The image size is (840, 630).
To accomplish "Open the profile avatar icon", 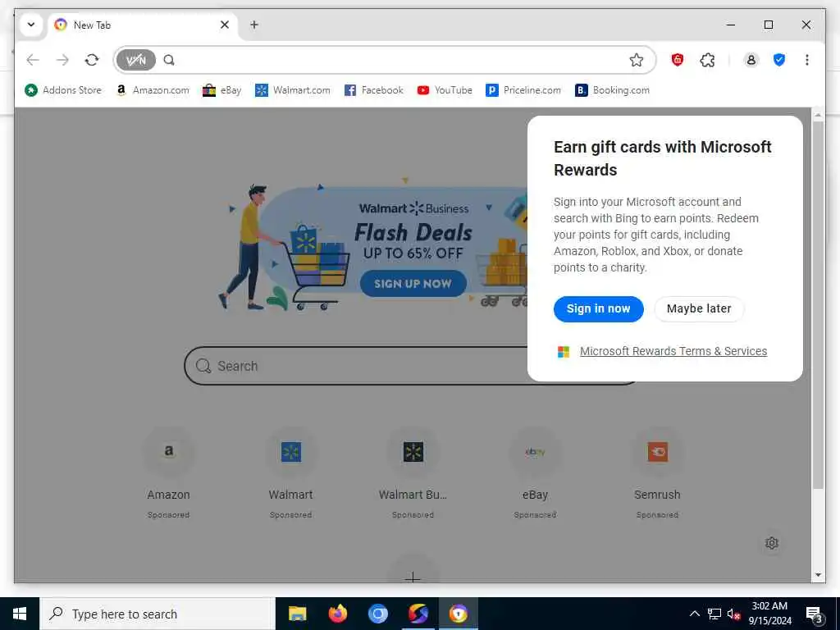I will tap(751, 60).
